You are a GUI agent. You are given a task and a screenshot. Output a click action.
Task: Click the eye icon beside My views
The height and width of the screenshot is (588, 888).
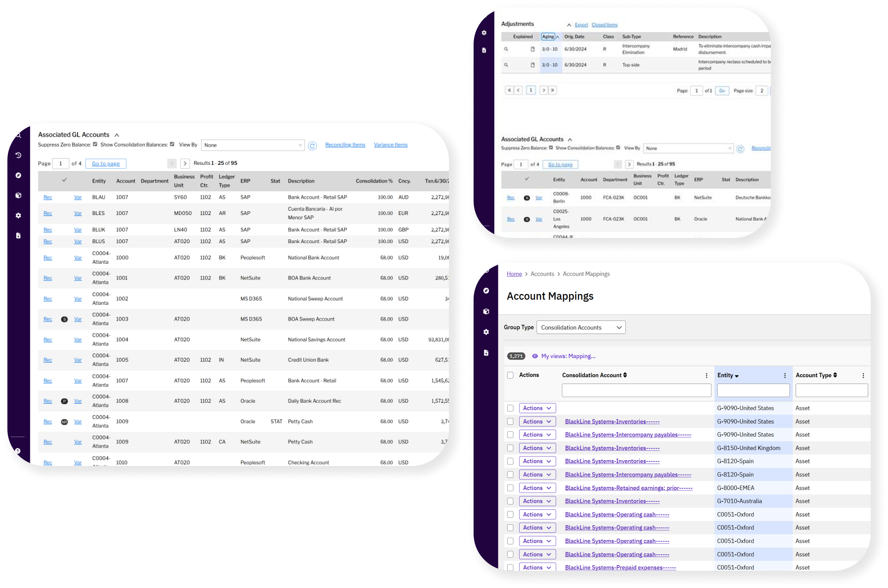[535, 356]
